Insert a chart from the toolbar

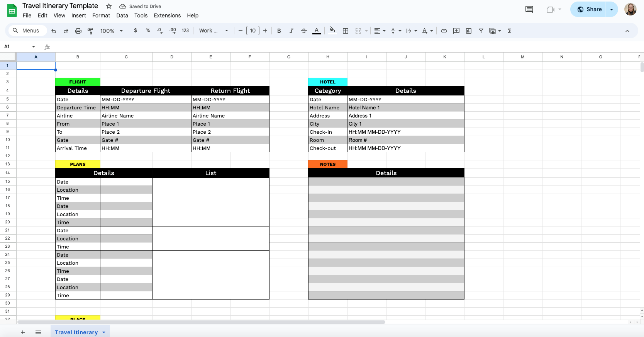[469, 31]
